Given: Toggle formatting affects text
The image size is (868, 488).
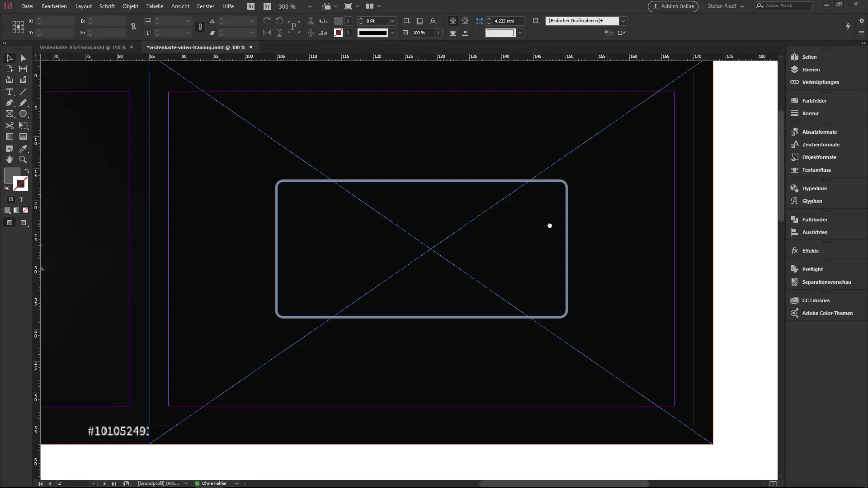Looking at the screenshot, I should 21,199.
